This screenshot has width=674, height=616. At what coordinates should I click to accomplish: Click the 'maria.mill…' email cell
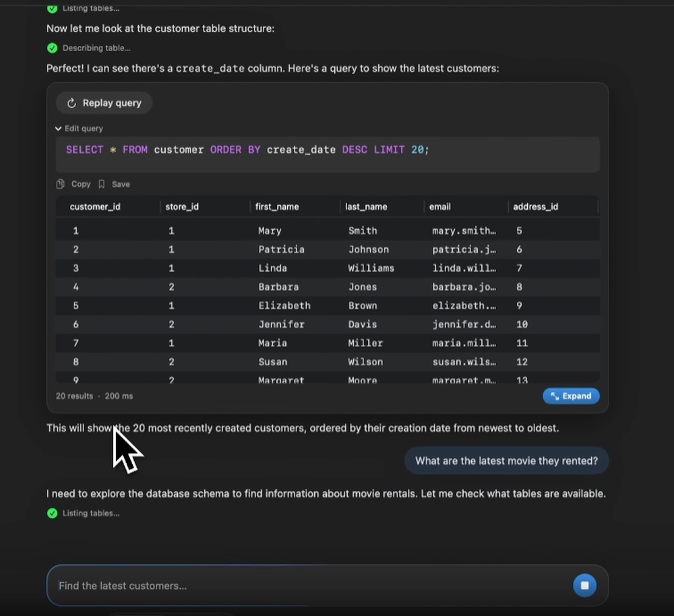[x=464, y=343]
